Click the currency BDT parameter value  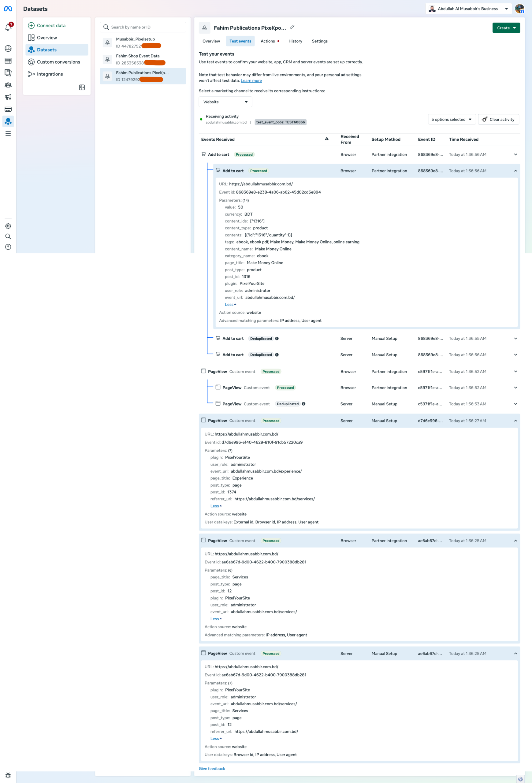coord(248,214)
